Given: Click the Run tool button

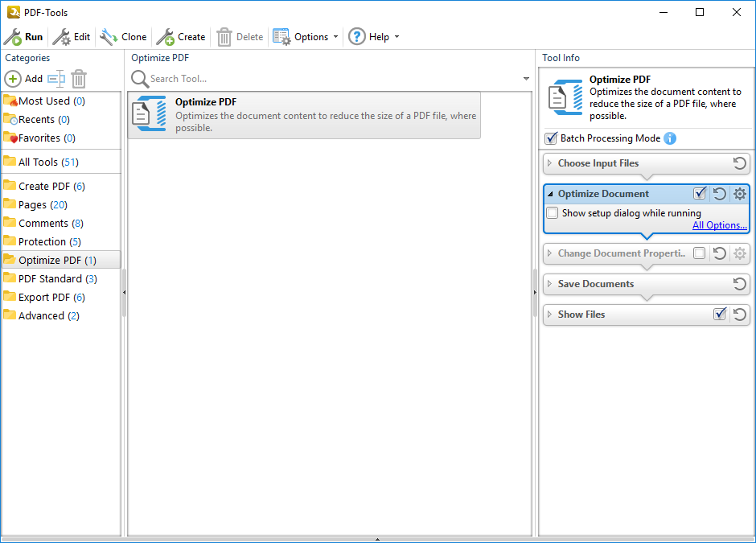Looking at the screenshot, I should tap(23, 37).
